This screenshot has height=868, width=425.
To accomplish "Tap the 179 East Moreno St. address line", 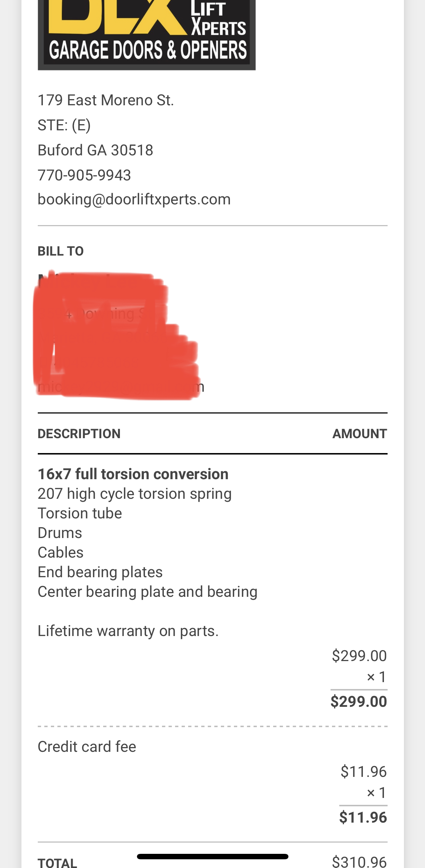I will tap(106, 100).
